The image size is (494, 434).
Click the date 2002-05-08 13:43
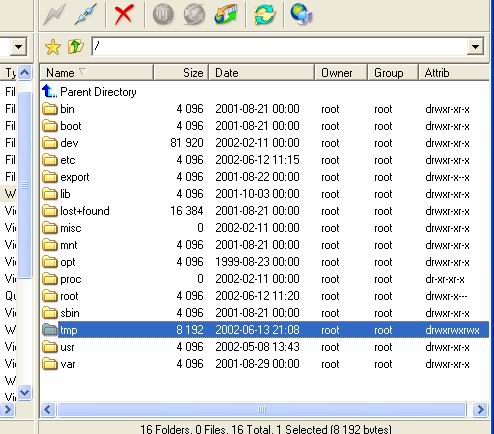(257, 347)
